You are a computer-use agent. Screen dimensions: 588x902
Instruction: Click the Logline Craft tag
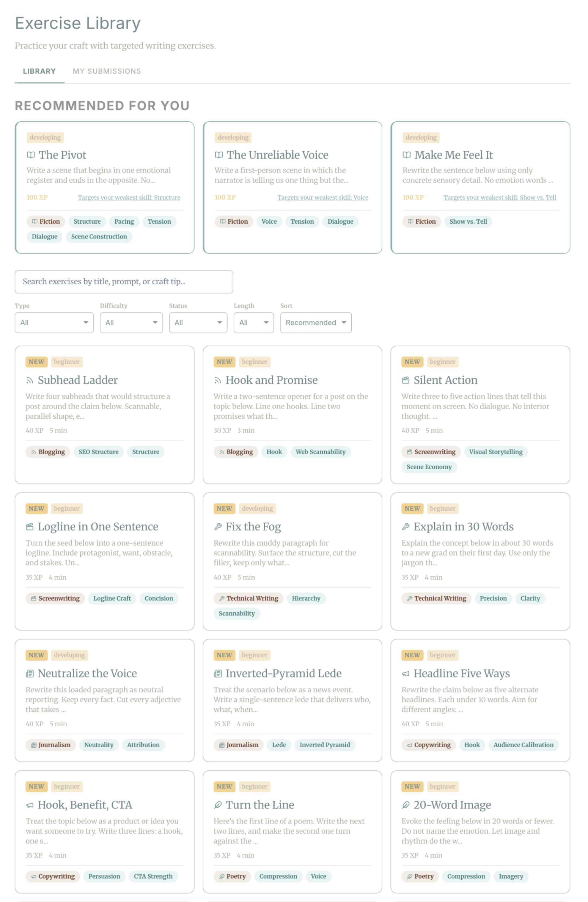point(112,598)
